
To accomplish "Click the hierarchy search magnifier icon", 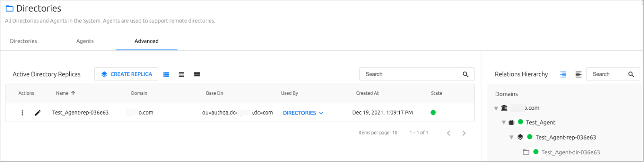I will pyautogui.click(x=631, y=74).
